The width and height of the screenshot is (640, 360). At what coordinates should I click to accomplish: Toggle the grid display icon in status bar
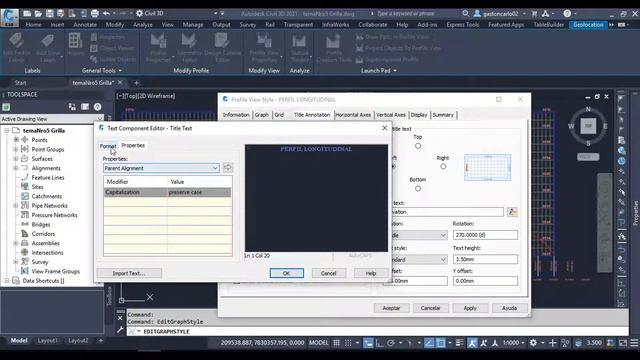click(x=336, y=343)
